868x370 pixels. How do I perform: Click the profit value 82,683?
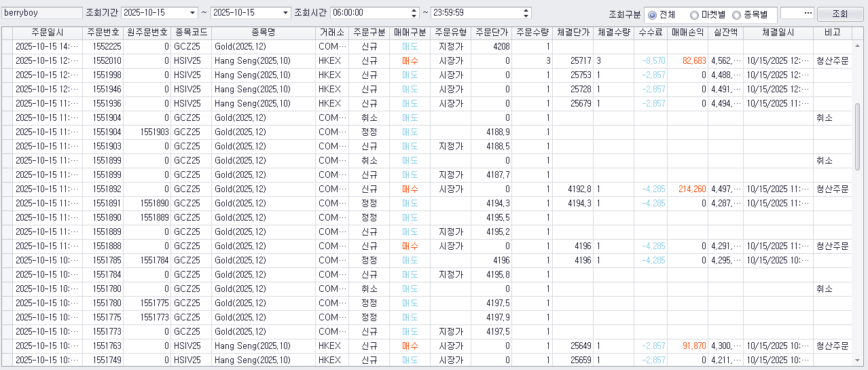pos(694,61)
